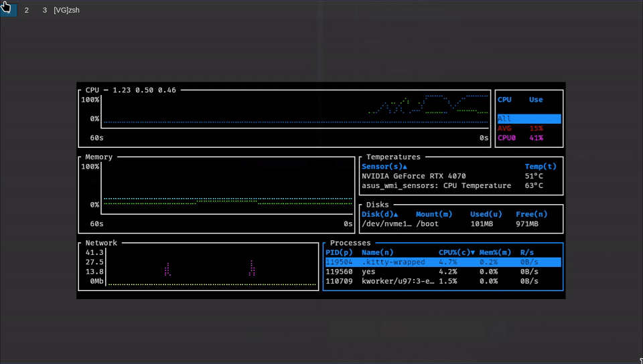The image size is (643, 364).
Task: Switch to workspace 2 in the top bar
Action: pos(27,10)
